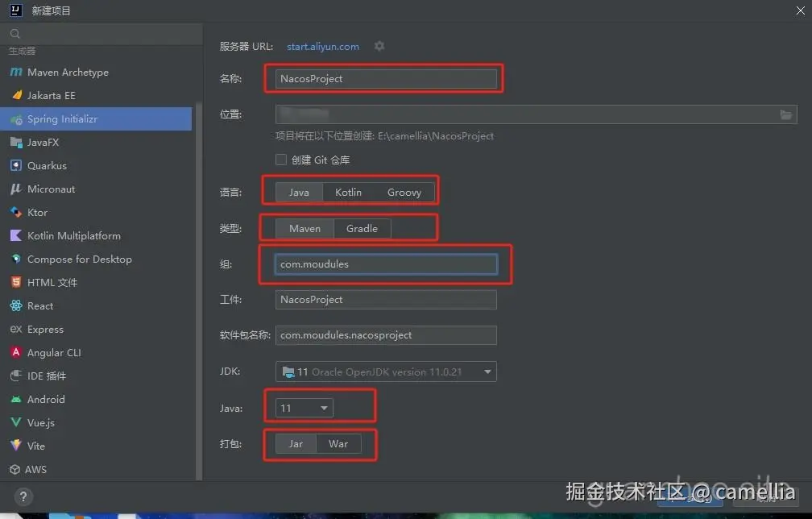Click the AWS cube icon
Screen dimensions: 812x519
[x=15, y=469]
